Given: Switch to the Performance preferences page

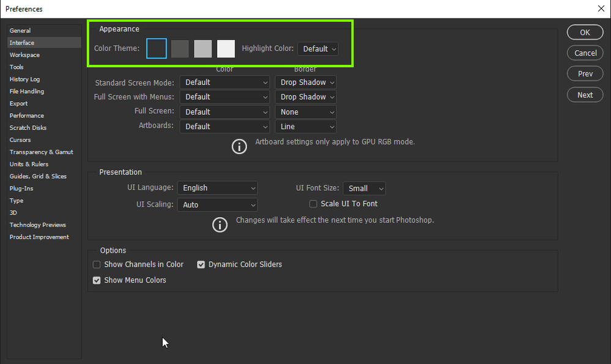Looking at the screenshot, I should pyautogui.click(x=26, y=116).
